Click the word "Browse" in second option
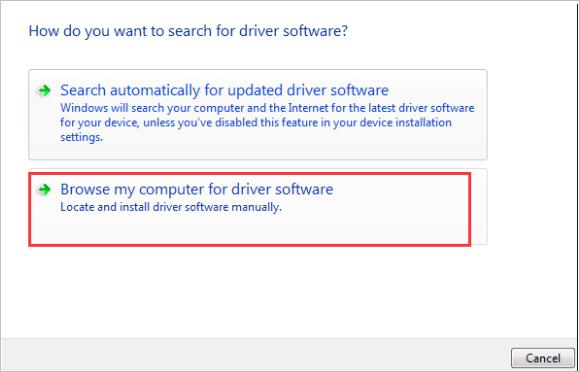The width and height of the screenshot is (580, 372). 85,189
